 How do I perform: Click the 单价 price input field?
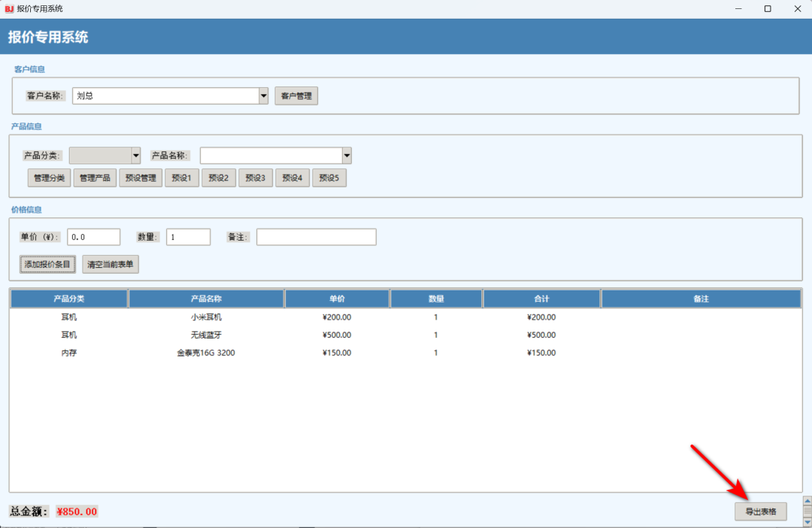point(93,237)
